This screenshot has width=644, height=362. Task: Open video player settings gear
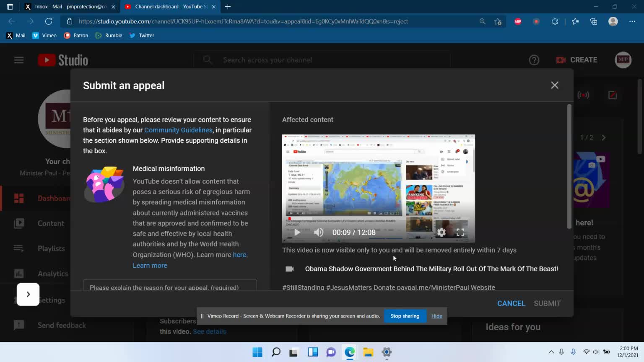tap(441, 232)
